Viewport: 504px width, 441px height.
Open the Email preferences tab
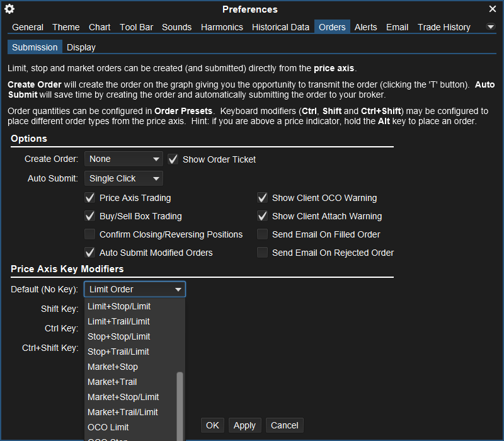[x=397, y=27]
